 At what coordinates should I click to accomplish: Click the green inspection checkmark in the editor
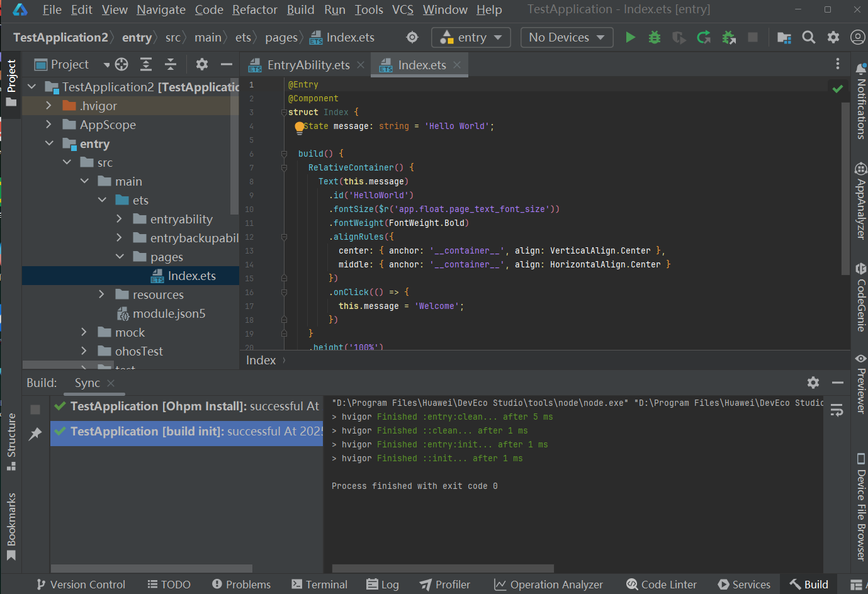pyautogui.click(x=838, y=89)
